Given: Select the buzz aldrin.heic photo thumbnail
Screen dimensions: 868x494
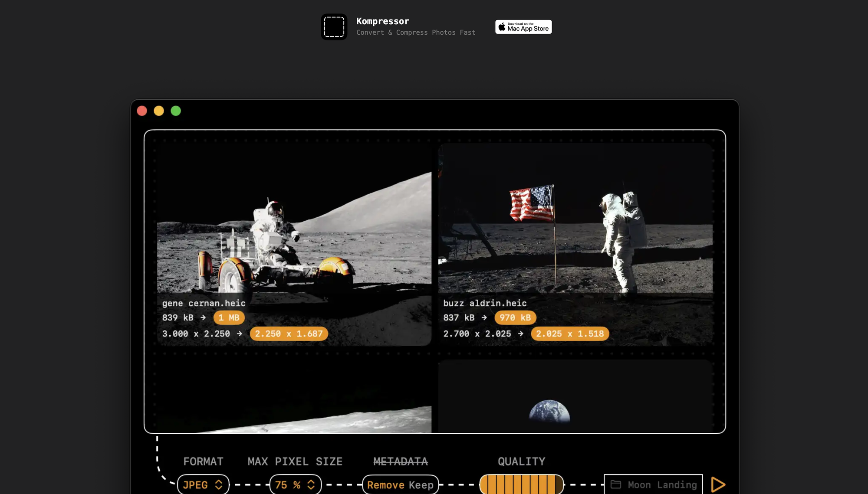Looking at the screenshot, I should (x=575, y=226).
